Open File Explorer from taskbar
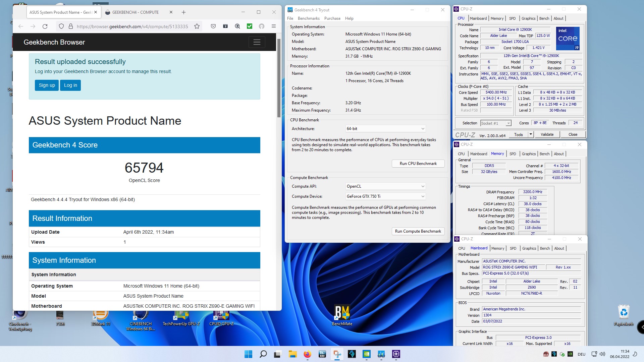Viewport: 644px width, 362px height. coord(293,354)
